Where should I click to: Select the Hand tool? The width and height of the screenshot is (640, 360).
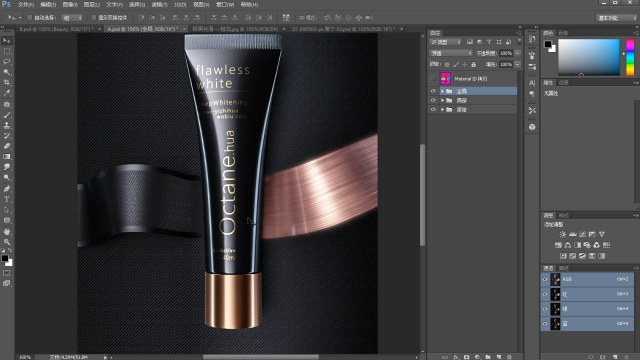[7, 231]
